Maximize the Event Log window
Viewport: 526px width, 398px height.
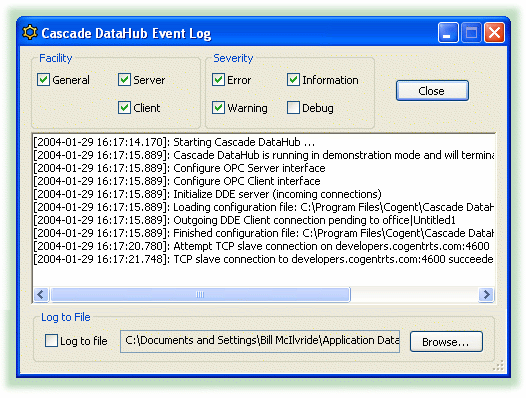coord(471,33)
